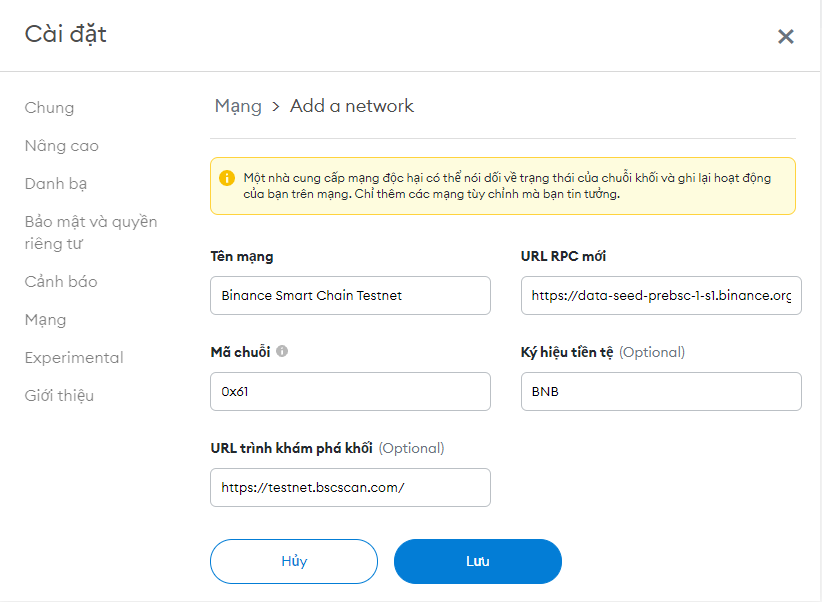
Task: Close the Cài đặt settings dialog
Action: [785, 37]
